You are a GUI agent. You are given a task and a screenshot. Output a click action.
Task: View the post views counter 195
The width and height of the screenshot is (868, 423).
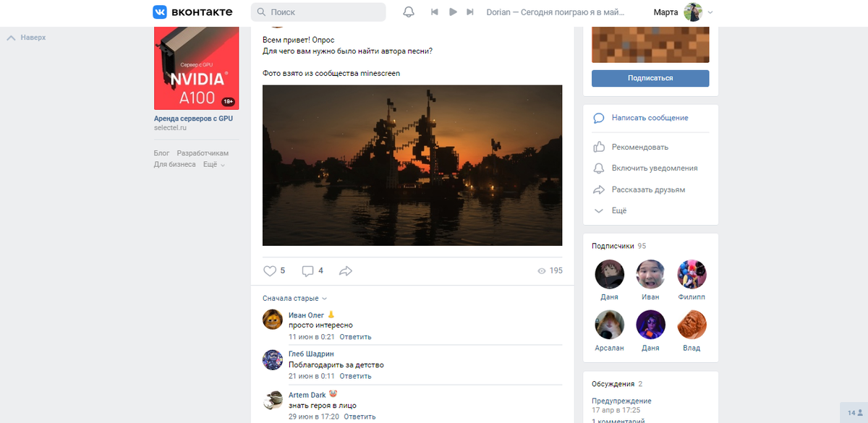(550, 271)
